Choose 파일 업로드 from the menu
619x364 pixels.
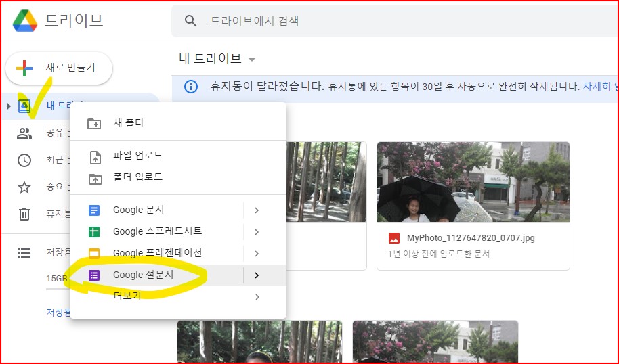178,156
